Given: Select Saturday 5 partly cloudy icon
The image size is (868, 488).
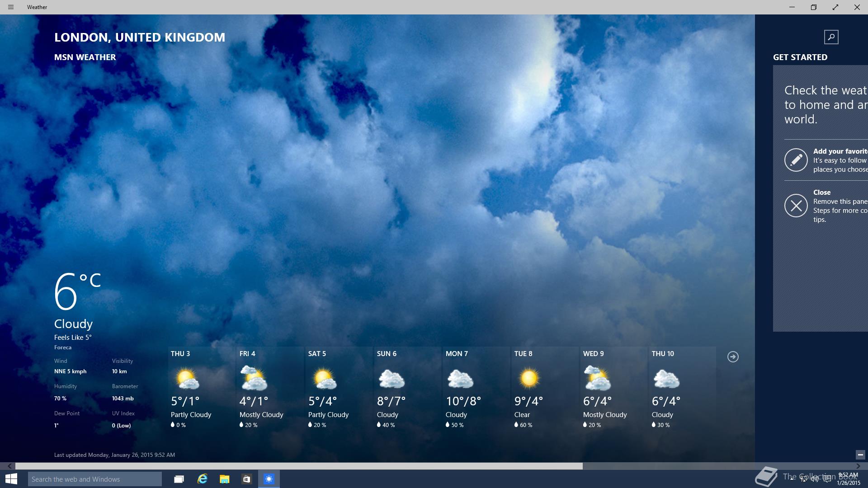Looking at the screenshot, I should pos(324,379).
